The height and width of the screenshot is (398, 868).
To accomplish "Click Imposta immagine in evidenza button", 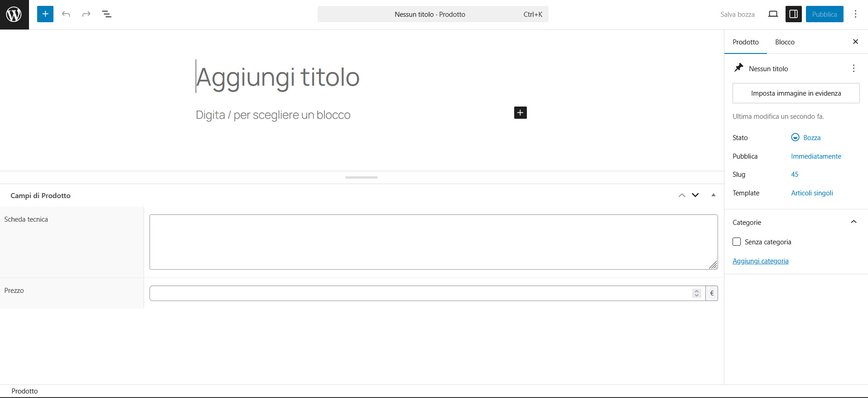I will [796, 93].
